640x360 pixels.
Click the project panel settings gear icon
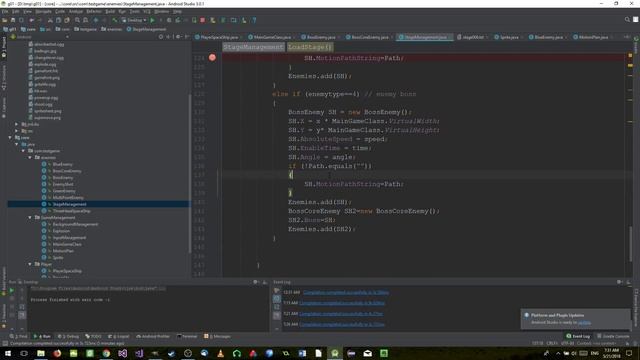178,37
